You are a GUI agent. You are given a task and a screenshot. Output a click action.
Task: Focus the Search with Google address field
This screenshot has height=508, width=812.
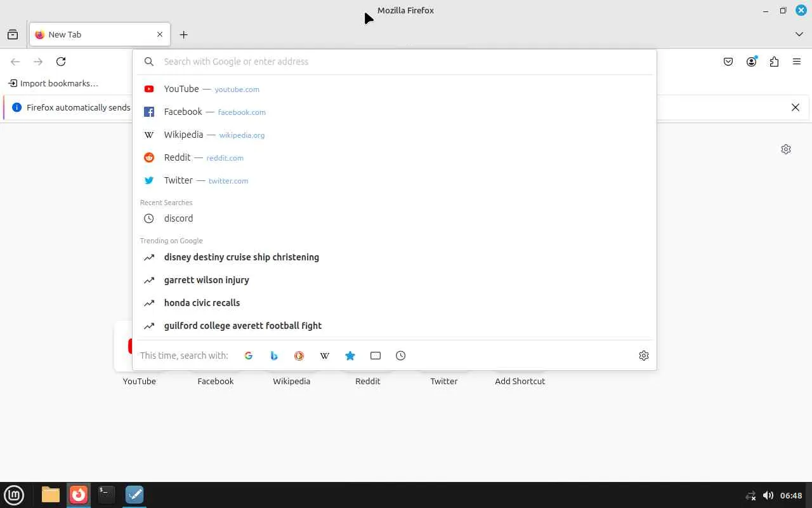pos(395,62)
